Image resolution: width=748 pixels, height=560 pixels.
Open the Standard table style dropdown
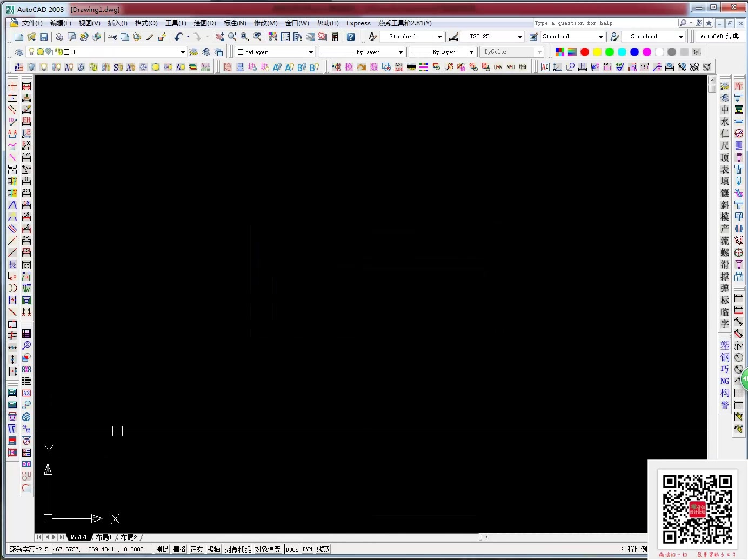[x=600, y=37]
